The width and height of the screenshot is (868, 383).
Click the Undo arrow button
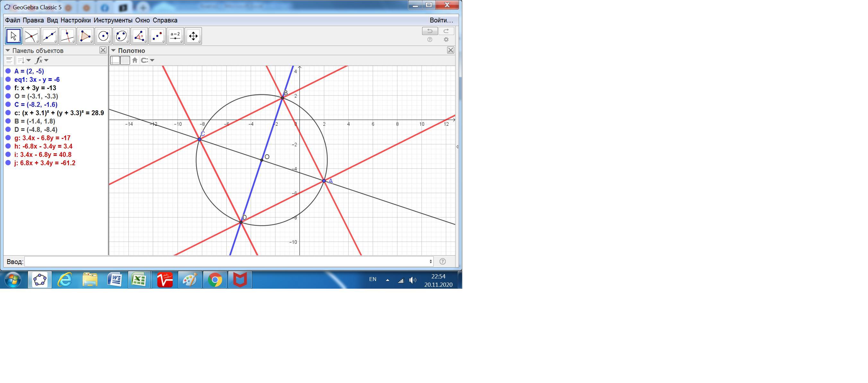[x=430, y=31]
